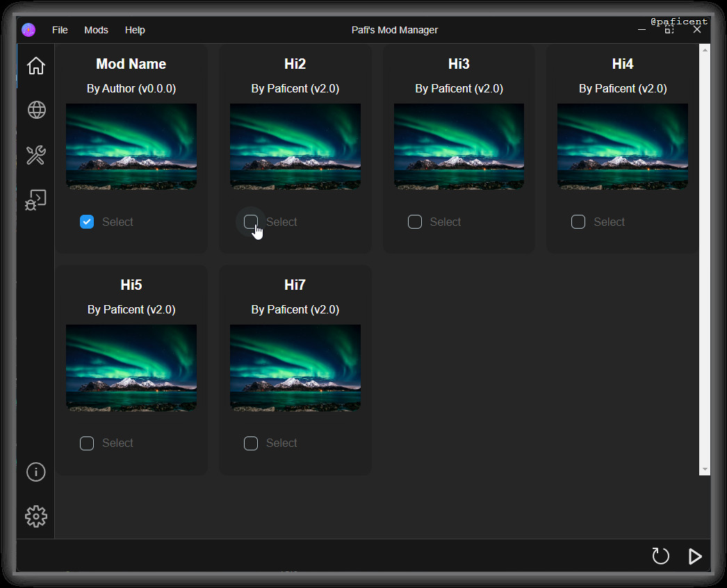Click 'By Paficent (v2.0)' under Hi4

click(x=623, y=88)
